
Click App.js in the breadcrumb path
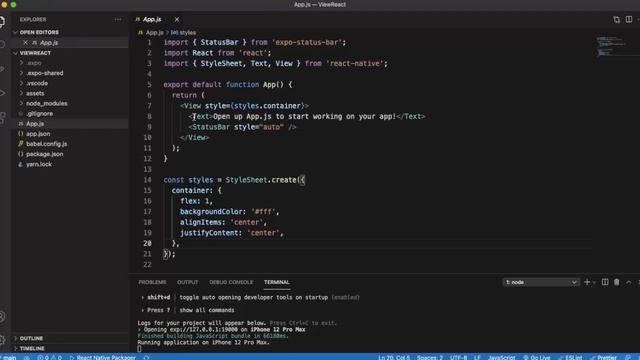[154, 33]
